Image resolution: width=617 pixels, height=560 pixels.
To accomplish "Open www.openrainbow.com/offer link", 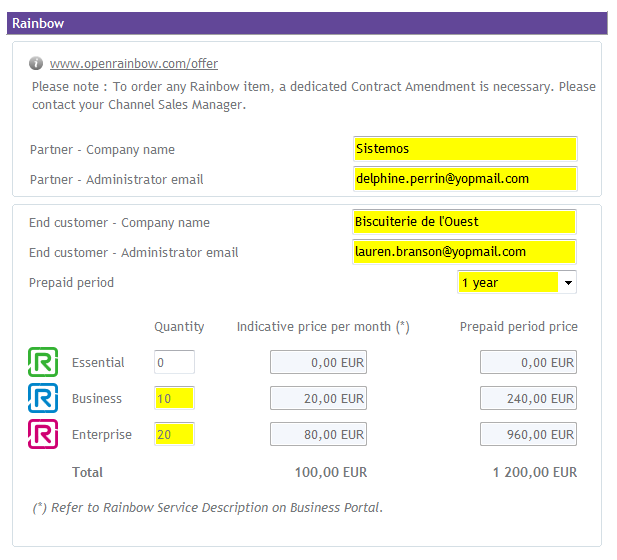I will (134, 63).
